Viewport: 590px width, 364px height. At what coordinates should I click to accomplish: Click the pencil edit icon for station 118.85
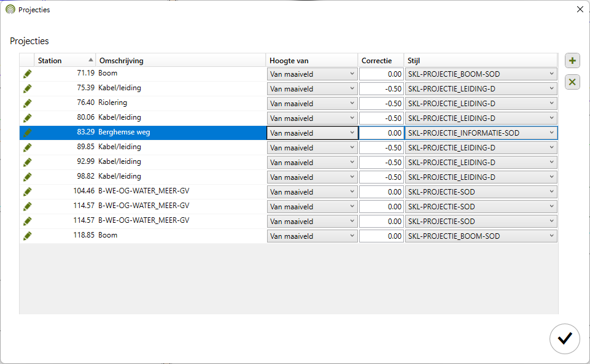click(27, 236)
